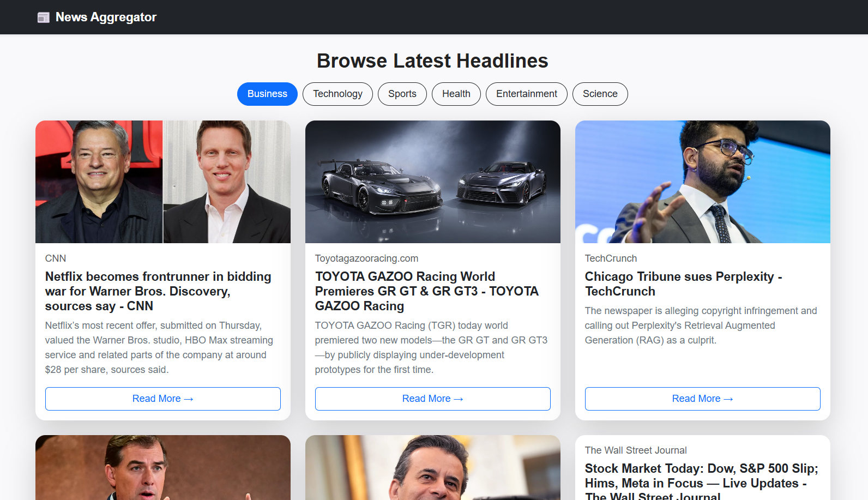The width and height of the screenshot is (868, 500).
Task: Filter headlines by Health
Action: [x=456, y=94]
